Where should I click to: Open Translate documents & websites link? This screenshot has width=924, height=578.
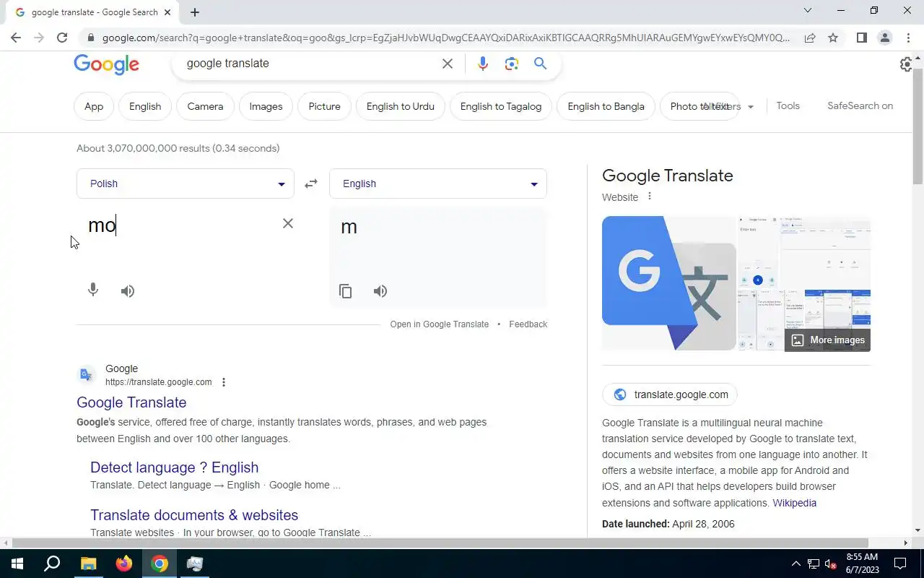click(194, 515)
